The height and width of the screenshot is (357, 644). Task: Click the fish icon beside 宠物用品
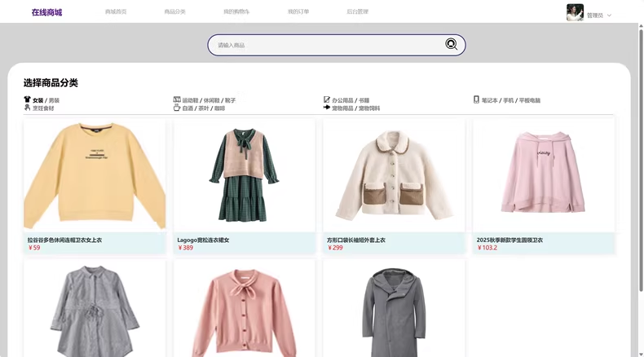pos(327,108)
